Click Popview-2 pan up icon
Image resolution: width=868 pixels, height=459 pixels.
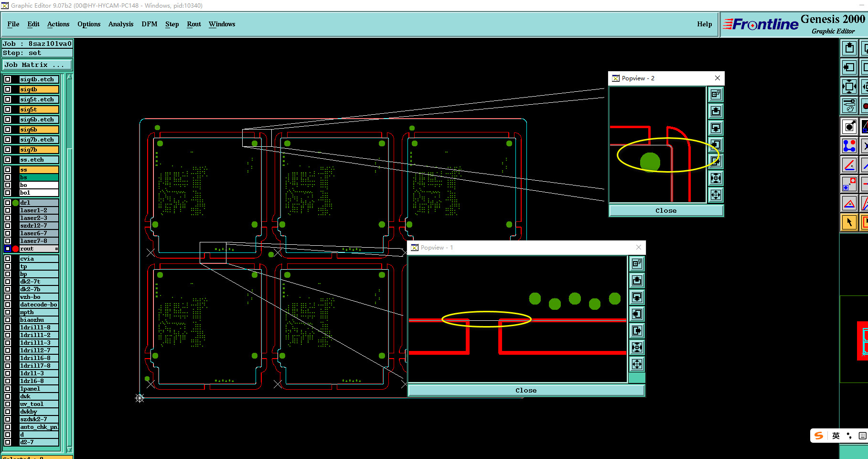point(716,111)
